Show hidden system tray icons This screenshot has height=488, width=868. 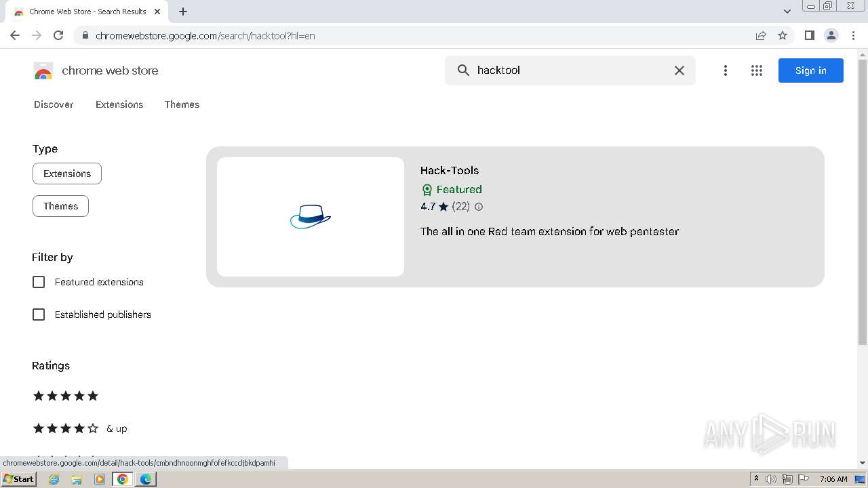[x=756, y=479]
